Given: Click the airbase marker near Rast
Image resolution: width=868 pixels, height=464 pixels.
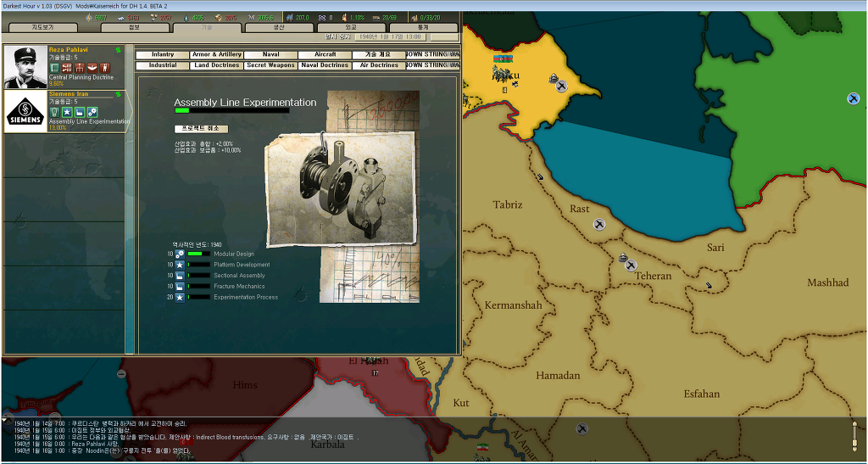Looking at the screenshot, I should (599, 224).
